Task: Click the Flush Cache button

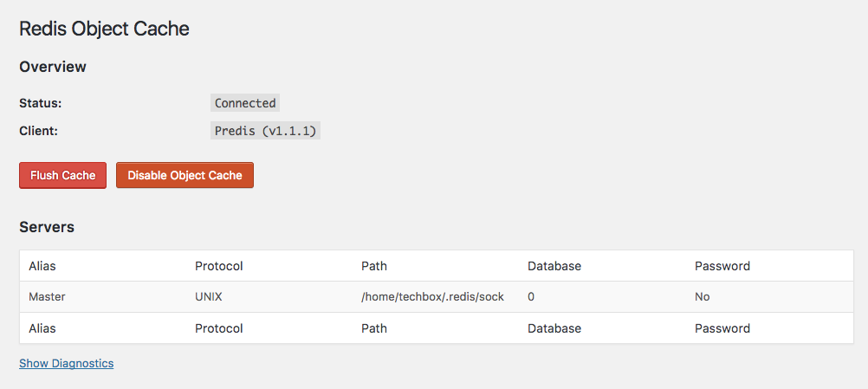Action: [62, 175]
